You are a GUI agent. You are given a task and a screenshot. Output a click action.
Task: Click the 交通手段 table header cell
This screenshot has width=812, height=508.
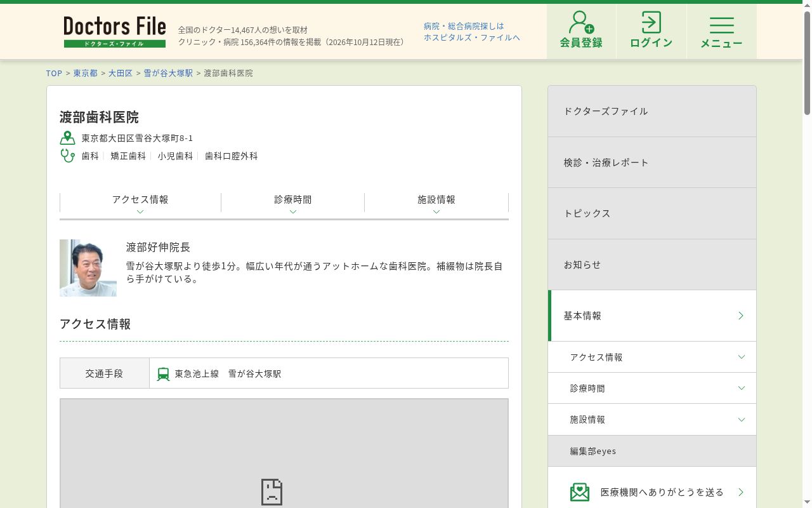click(x=105, y=373)
